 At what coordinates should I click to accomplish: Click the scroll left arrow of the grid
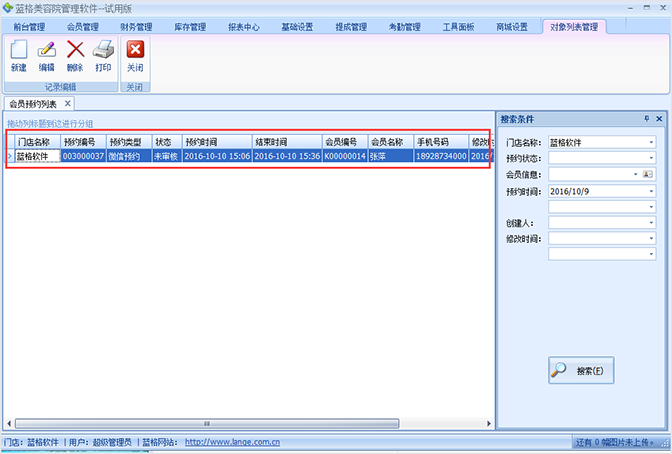pyautogui.click(x=9, y=424)
